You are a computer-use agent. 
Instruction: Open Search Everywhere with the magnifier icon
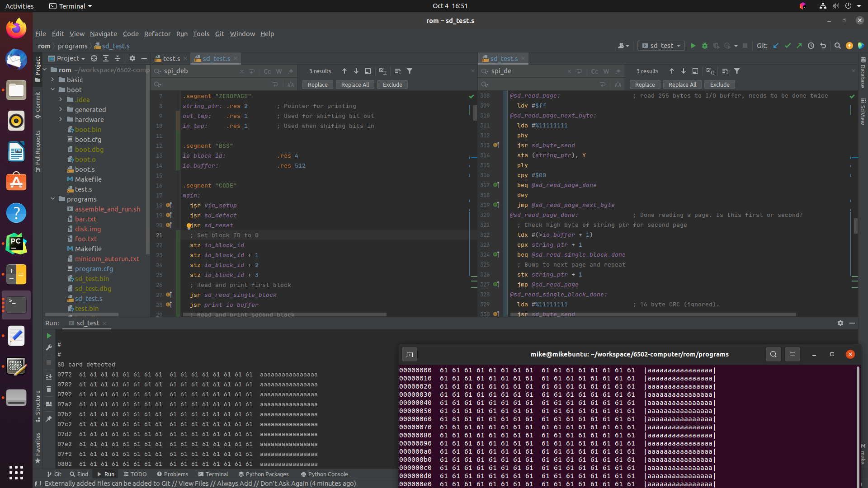(x=837, y=46)
